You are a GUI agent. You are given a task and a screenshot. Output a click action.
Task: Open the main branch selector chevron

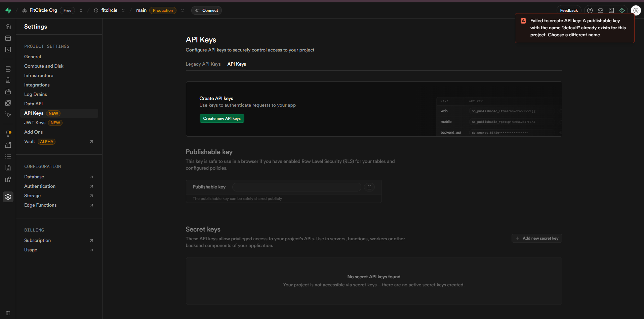(183, 10)
